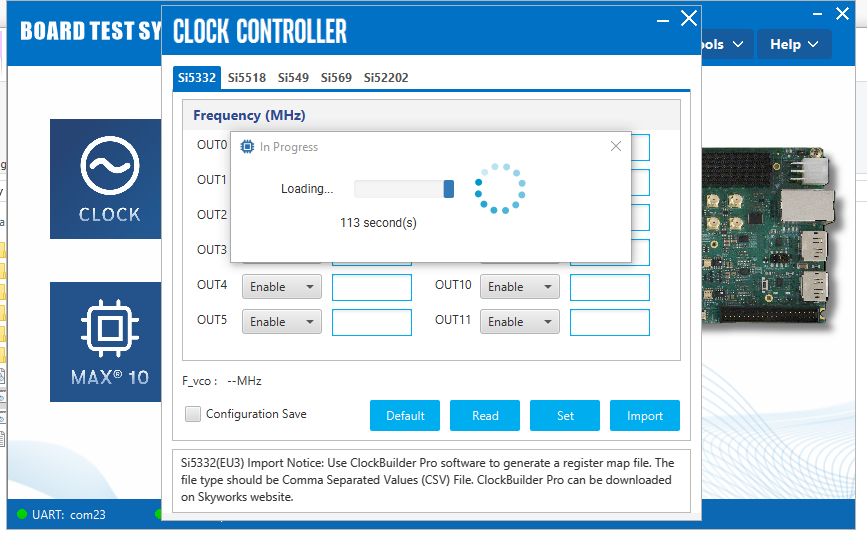This screenshot has height=555, width=867.
Task: Close the Board Test System window
Action: (x=842, y=13)
